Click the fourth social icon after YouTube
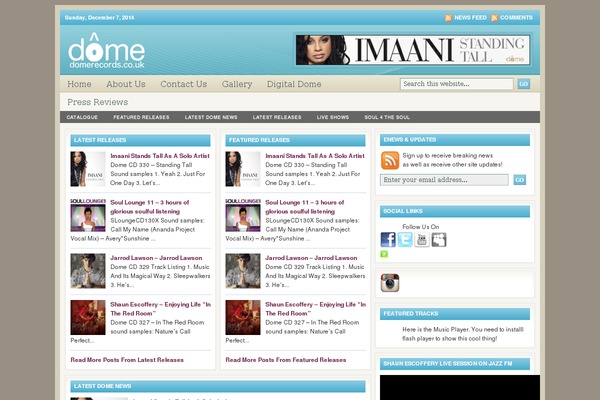 tap(439, 240)
